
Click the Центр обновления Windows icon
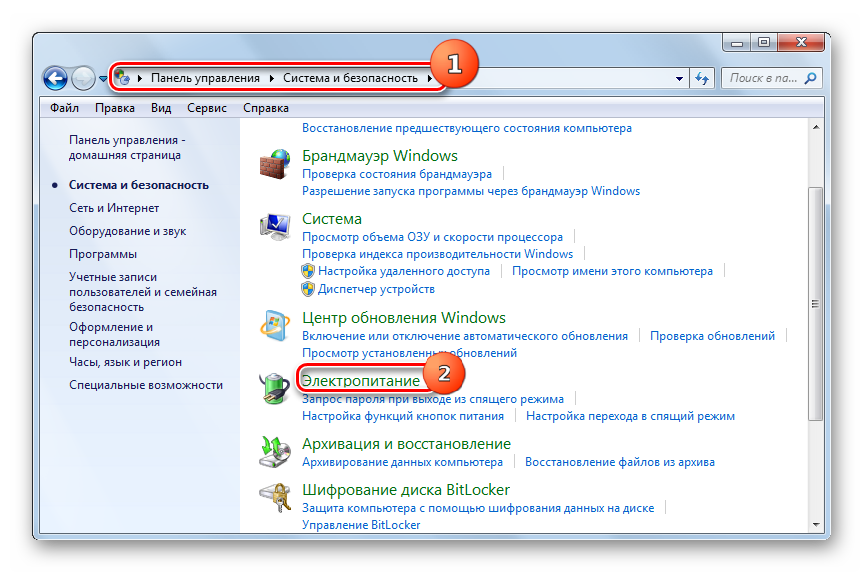(x=275, y=326)
